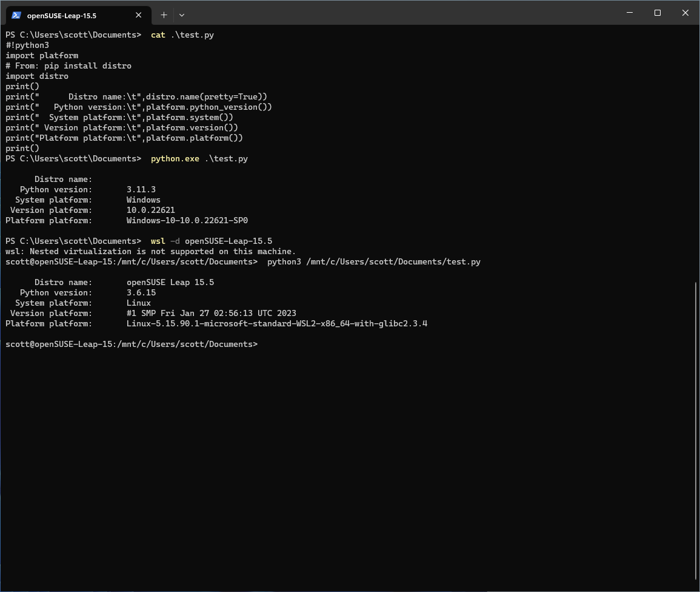
Task: Click the Python version 3.11.3 output
Action: [x=141, y=189]
